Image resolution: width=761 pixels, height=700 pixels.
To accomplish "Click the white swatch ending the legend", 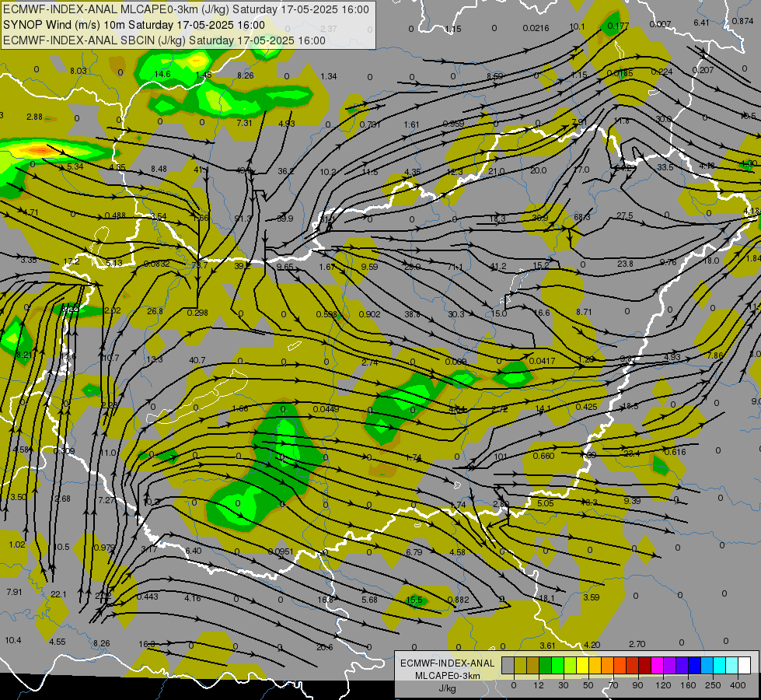I will [745, 665].
